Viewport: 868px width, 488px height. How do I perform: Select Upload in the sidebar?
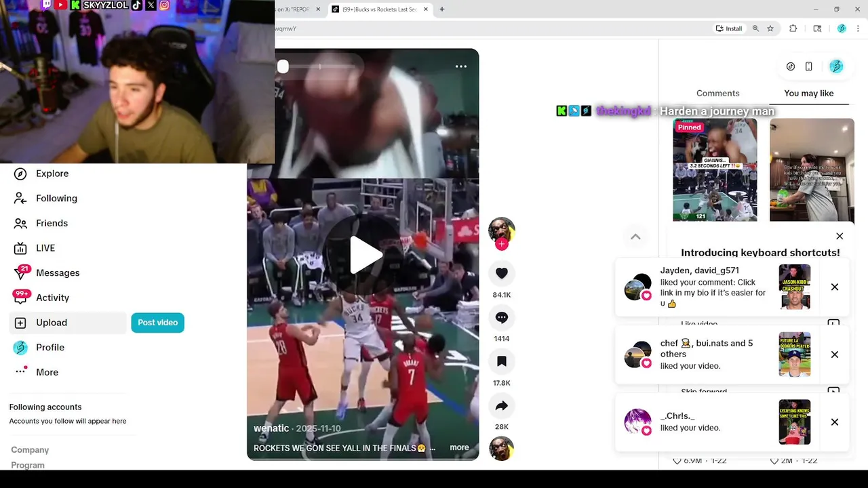pos(68,323)
